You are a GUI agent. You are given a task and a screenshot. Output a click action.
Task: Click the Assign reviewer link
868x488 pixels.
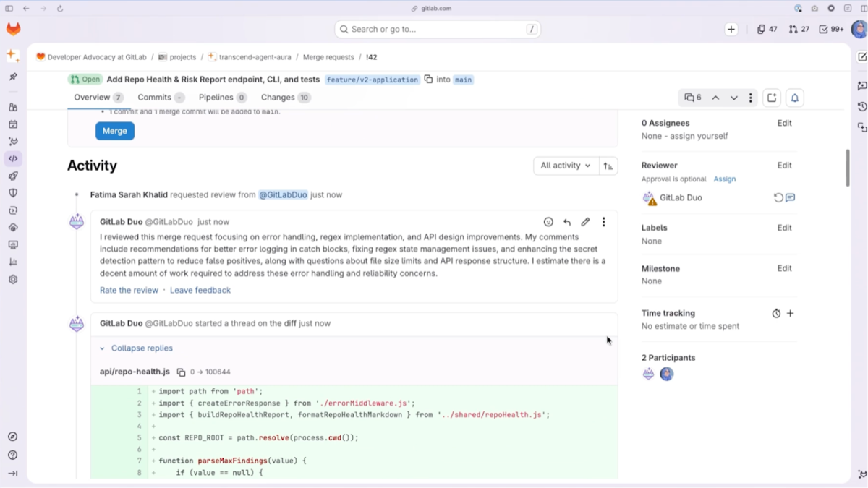coord(725,179)
